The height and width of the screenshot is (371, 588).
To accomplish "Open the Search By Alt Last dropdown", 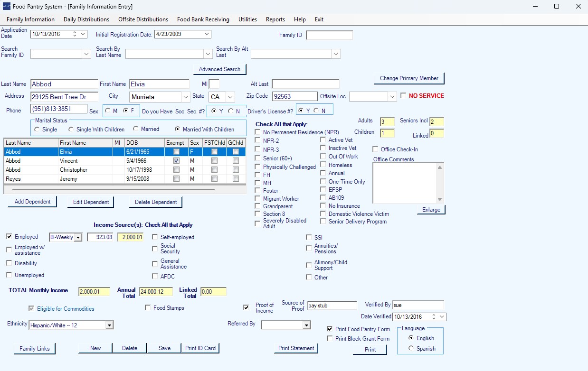I will coord(336,54).
